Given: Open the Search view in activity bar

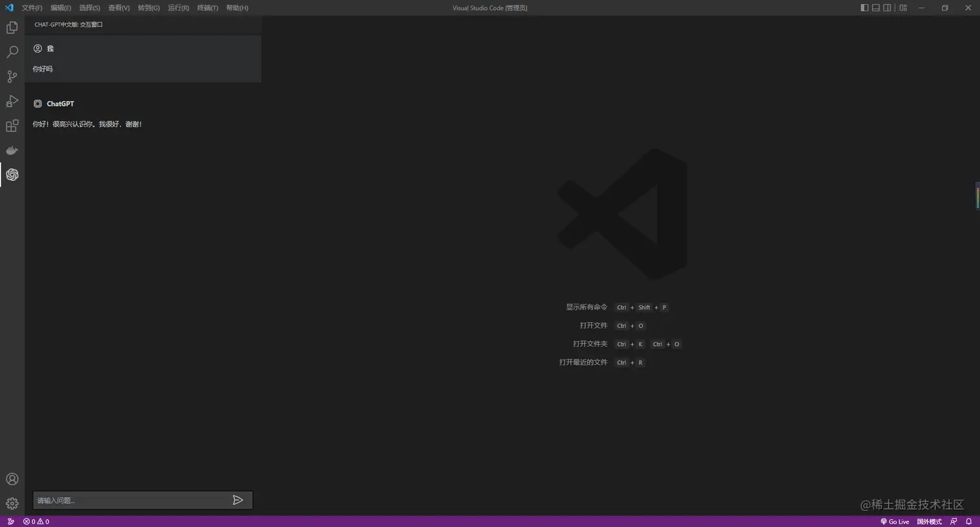Looking at the screenshot, I should [12, 52].
